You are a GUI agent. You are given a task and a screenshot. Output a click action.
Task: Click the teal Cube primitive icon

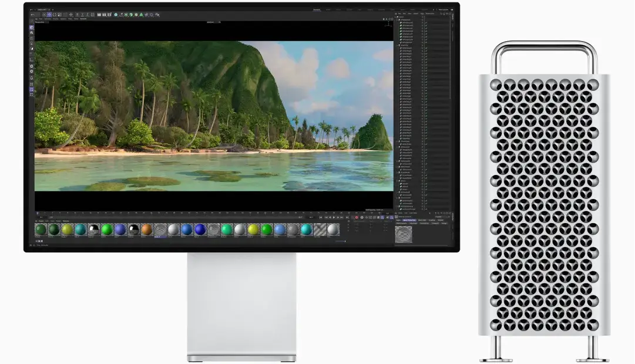pos(116,14)
